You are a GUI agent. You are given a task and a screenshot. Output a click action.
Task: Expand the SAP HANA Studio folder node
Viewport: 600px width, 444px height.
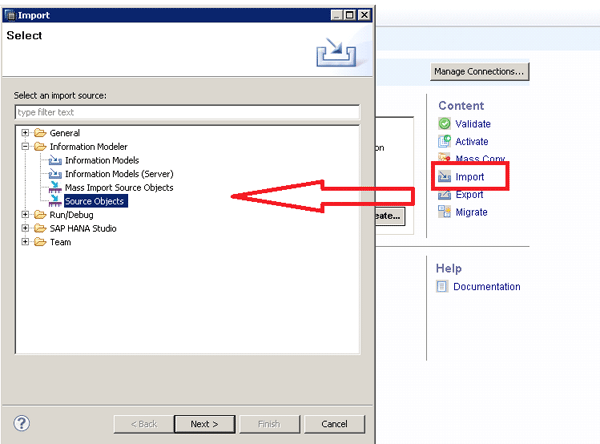tap(25, 229)
